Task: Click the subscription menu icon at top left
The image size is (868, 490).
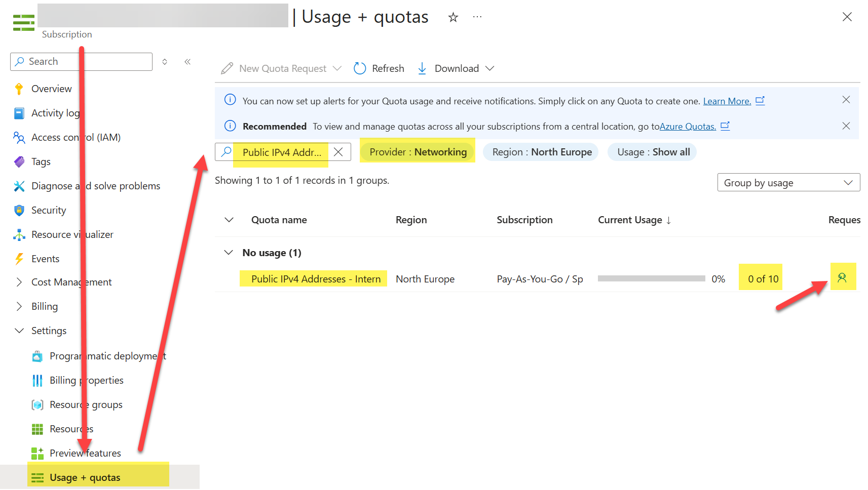Action: (x=24, y=23)
